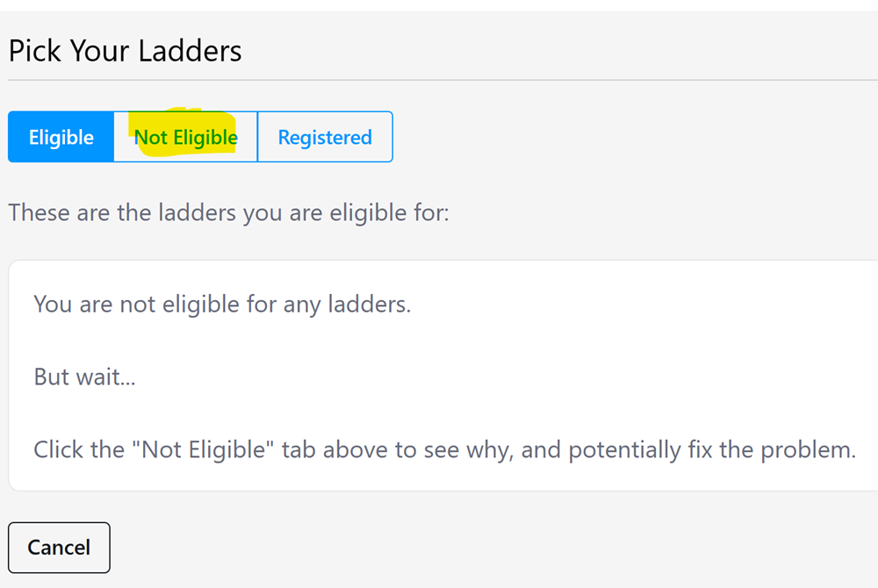The height and width of the screenshot is (588, 878).
Task: Click 'These are the ladders you are eligible for'
Action: click(x=228, y=212)
